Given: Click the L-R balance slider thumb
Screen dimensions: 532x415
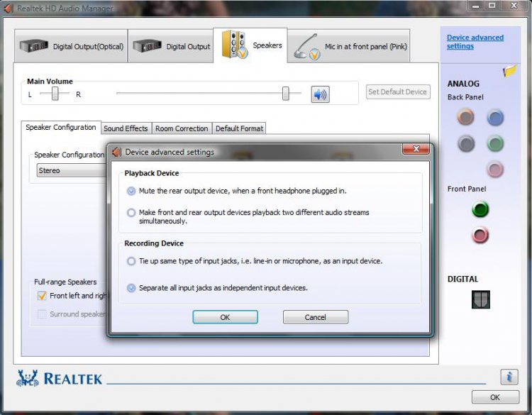Looking at the screenshot, I should click(x=55, y=94).
